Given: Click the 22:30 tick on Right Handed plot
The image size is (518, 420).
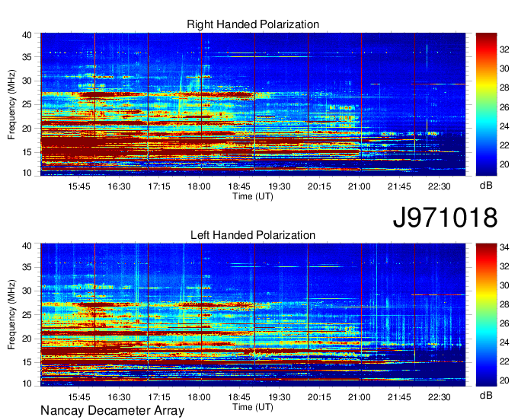Looking at the screenshot, I should [439, 186].
